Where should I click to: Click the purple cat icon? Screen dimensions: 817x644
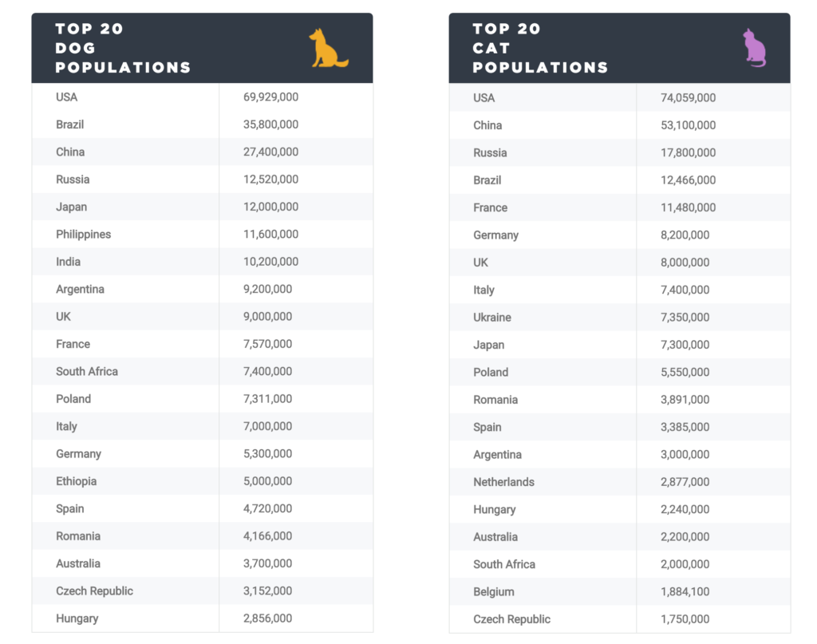[755, 48]
